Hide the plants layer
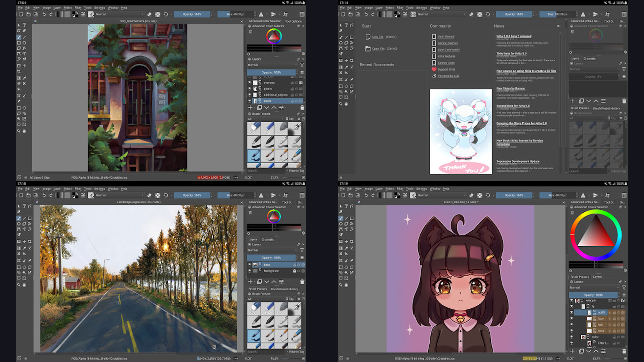The height and width of the screenshot is (362, 644). 250,89
